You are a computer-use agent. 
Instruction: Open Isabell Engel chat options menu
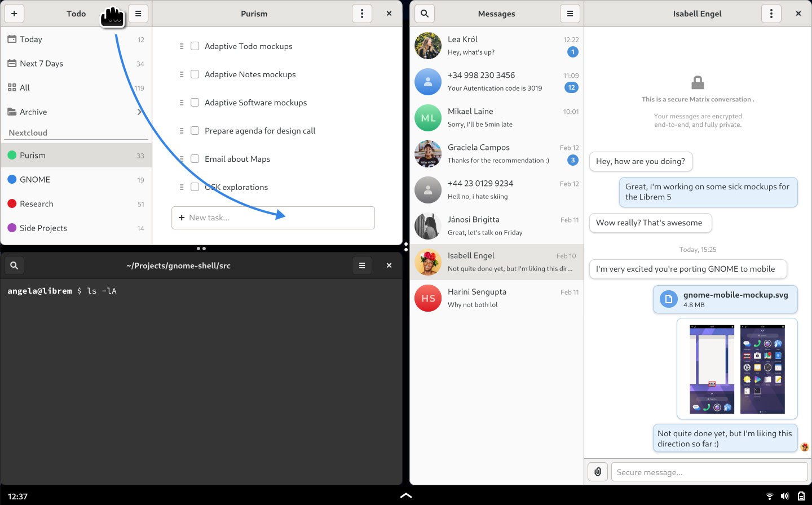click(x=771, y=14)
